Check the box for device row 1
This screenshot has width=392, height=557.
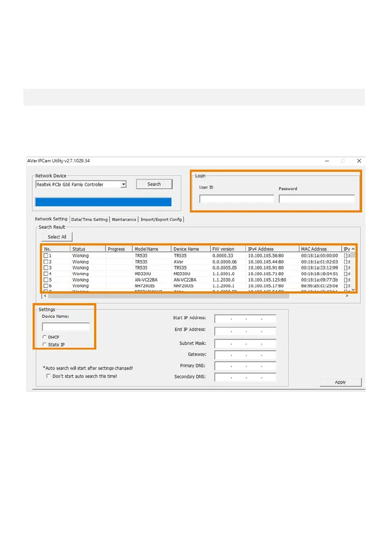point(46,256)
